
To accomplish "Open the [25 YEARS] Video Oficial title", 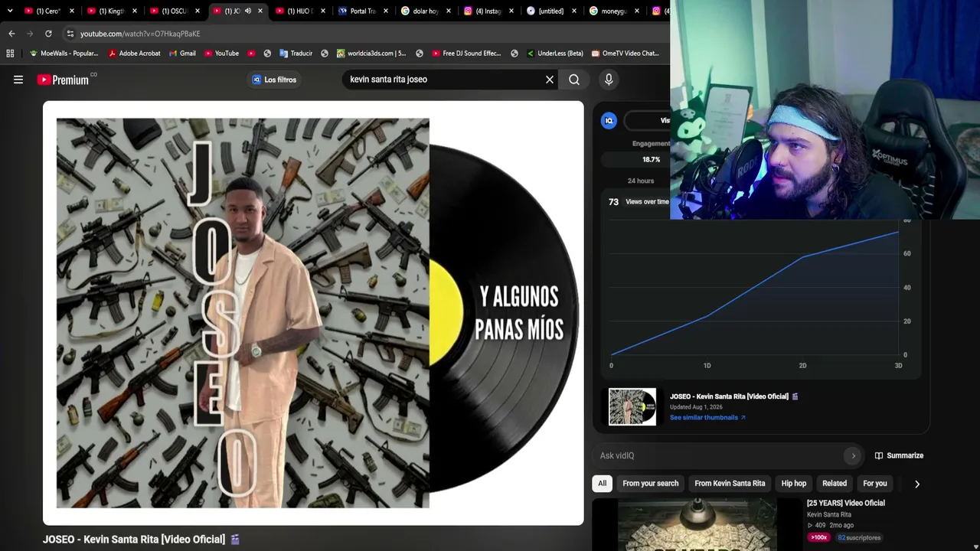I will point(846,503).
